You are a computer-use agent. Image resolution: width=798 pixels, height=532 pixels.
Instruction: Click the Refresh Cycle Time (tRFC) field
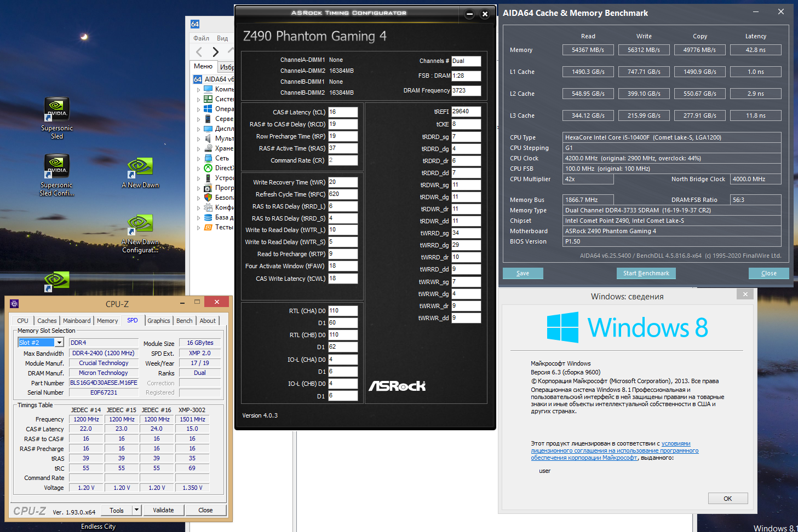coord(343,194)
